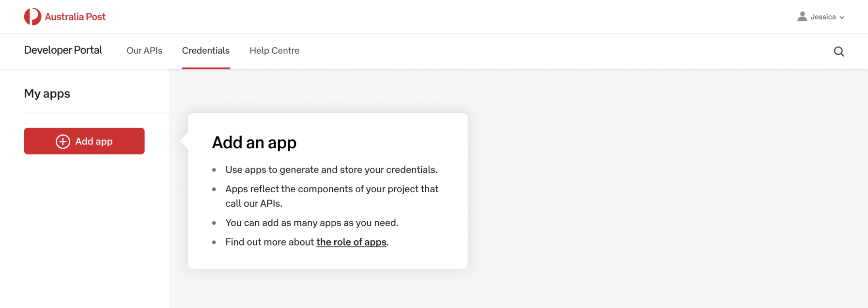Click the "Use apps to generate" bullet text
This screenshot has height=308, width=868.
point(331,170)
